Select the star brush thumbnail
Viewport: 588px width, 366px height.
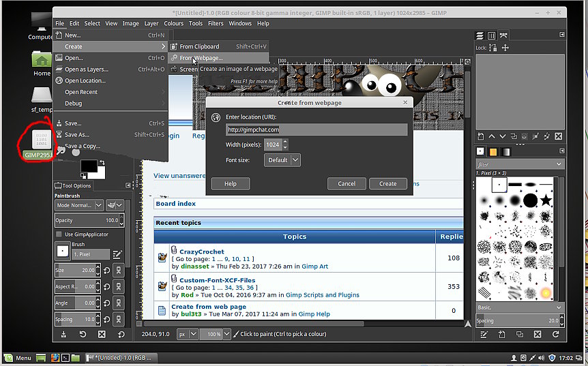[x=546, y=200]
